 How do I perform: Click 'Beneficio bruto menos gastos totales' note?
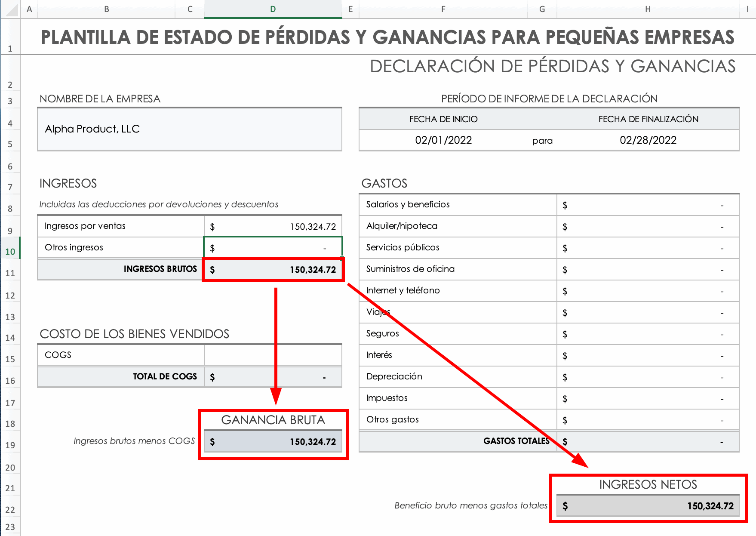click(471, 505)
